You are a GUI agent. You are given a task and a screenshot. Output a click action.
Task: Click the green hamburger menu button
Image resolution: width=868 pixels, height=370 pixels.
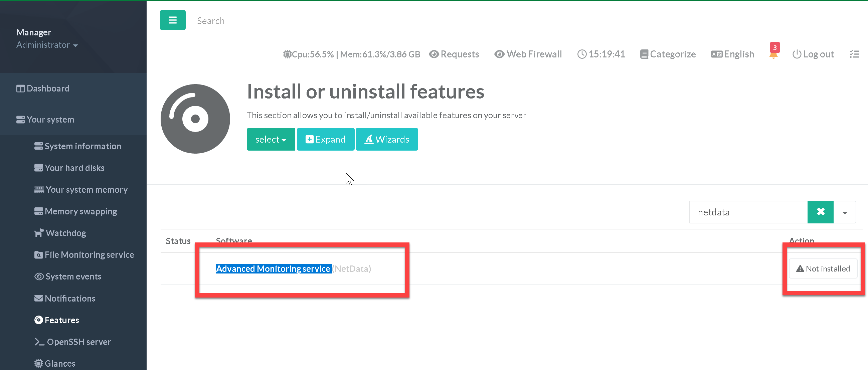173,20
